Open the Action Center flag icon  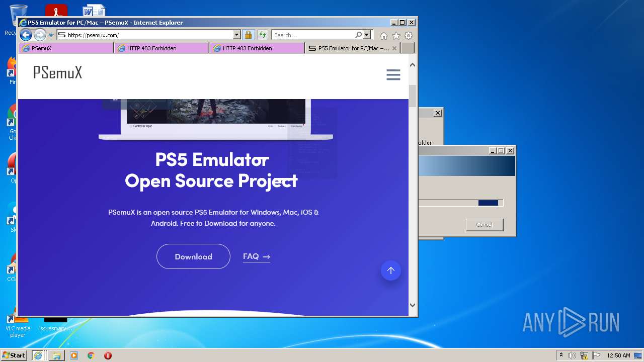coord(596,355)
